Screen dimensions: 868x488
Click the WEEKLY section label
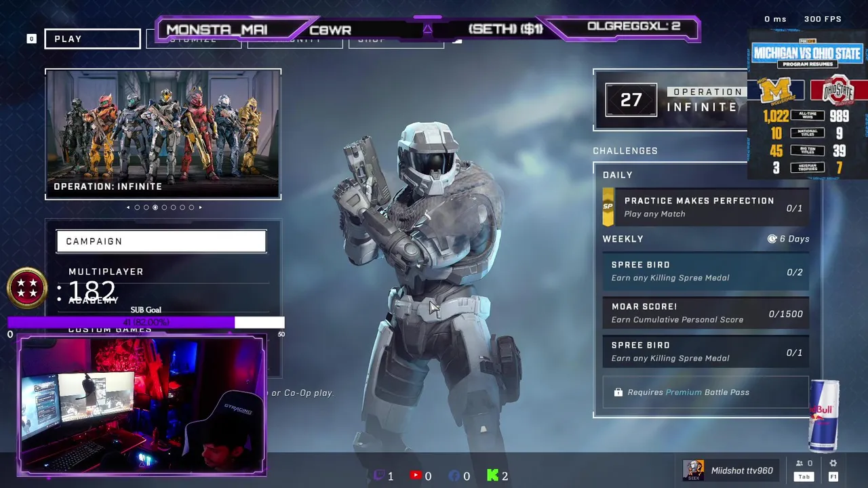coord(623,239)
